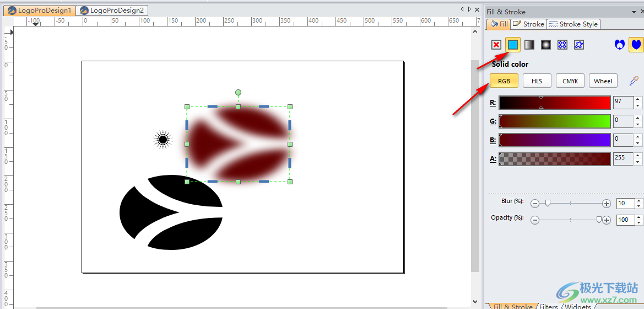The width and height of the screenshot is (644, 309).
Task: Switch to the bottom Filters tab
Action: (x=549, y=307)
